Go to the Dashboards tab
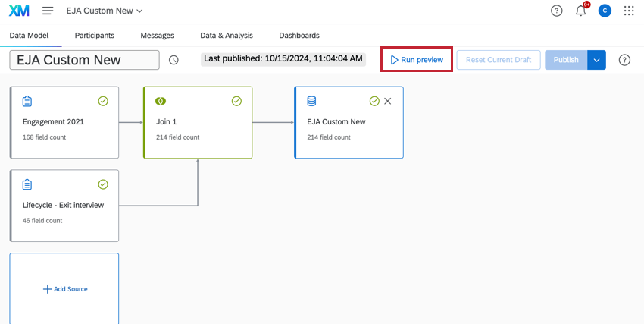 [299, 36]
